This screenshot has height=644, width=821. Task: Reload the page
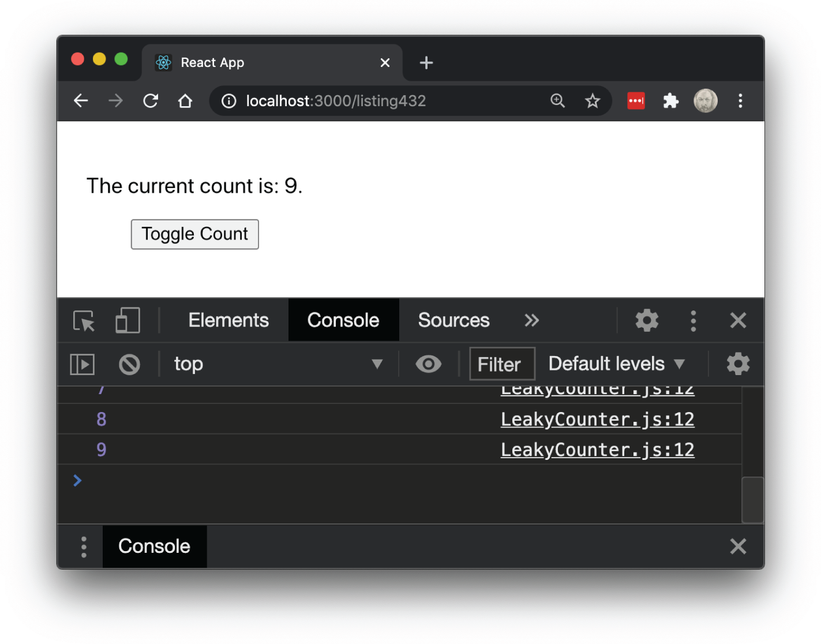coord(151,101)
